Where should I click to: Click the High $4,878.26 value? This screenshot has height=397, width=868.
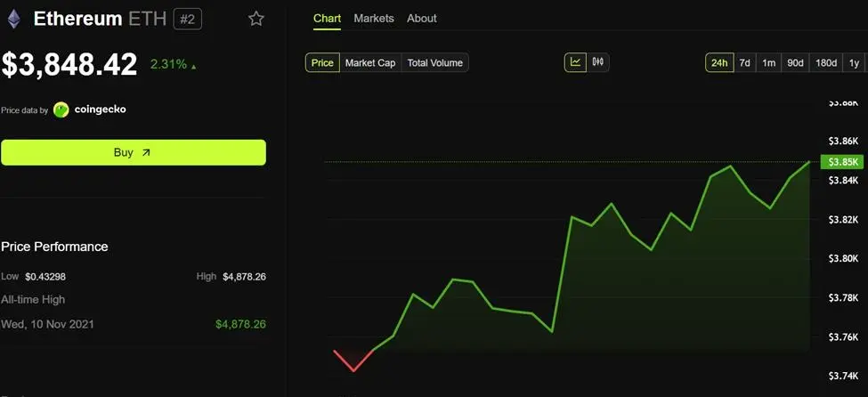tap(244, 276)
